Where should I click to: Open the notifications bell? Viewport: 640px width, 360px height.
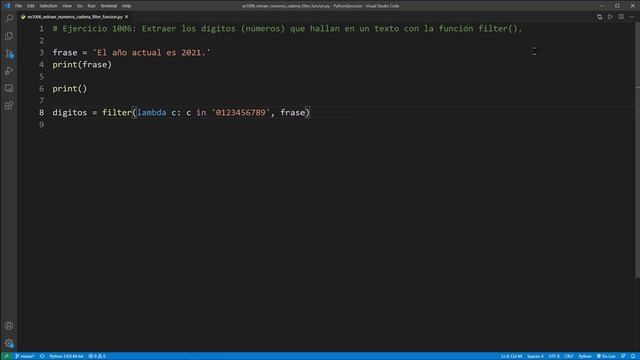pyautogui.click(x=633, y=356)
